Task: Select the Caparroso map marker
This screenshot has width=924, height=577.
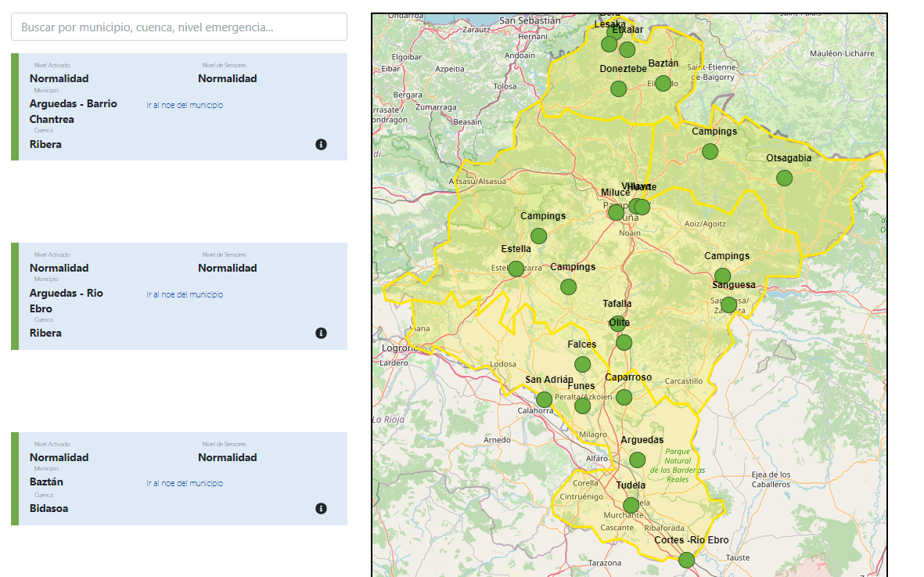Action: [x=624, y=397]
